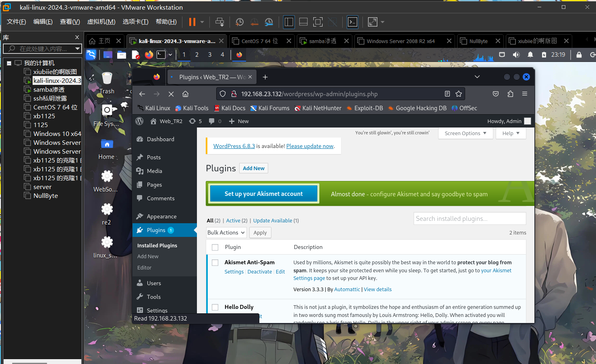Toggle the select-all plugins checkbox
The width and height of the screenshot is (596, 364).
215,247
